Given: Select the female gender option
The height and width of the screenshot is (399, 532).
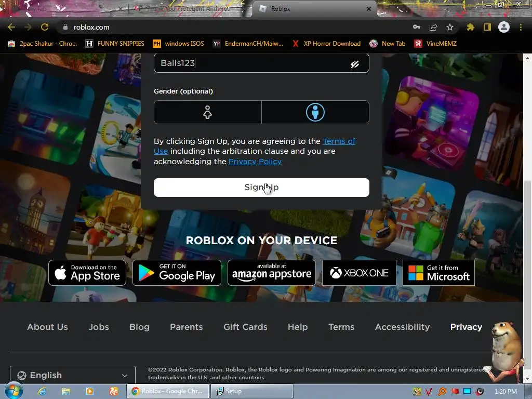Looking at the screenshot, I should click(208, 112).
